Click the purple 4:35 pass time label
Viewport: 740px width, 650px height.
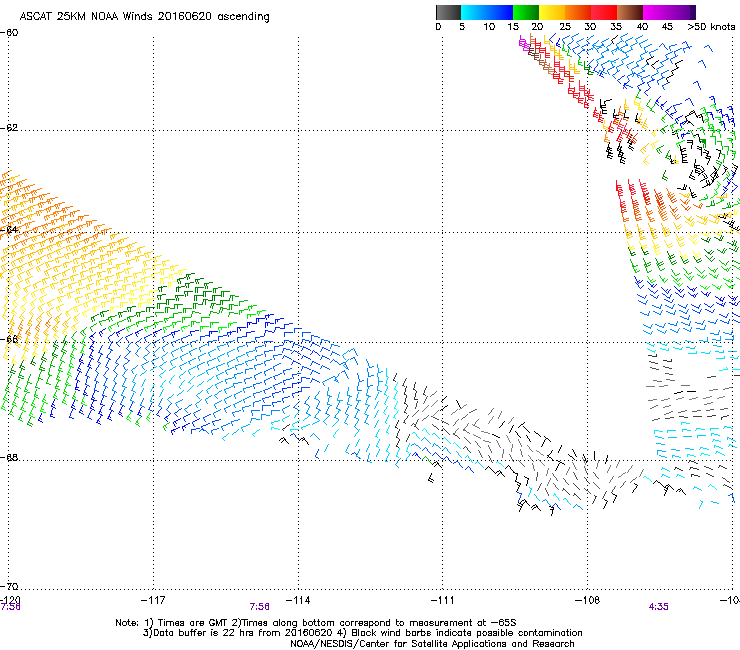[x=658, y=607]
